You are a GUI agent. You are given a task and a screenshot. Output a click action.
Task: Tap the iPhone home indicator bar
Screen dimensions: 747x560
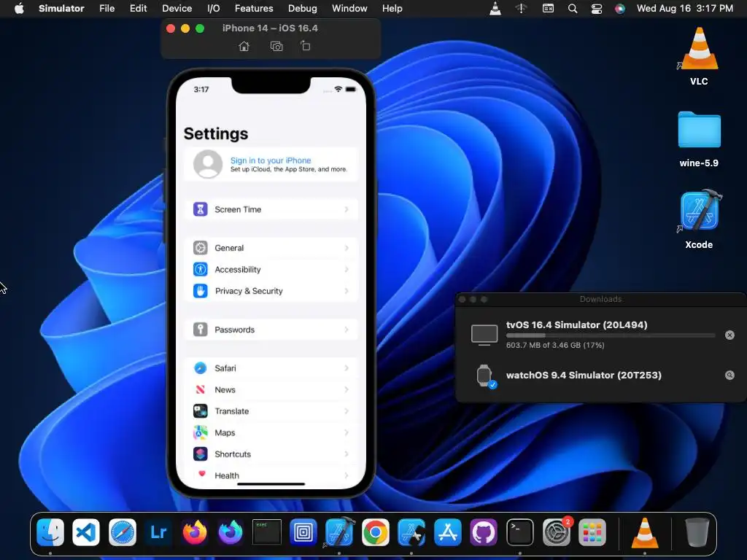[x=271, y=484]
